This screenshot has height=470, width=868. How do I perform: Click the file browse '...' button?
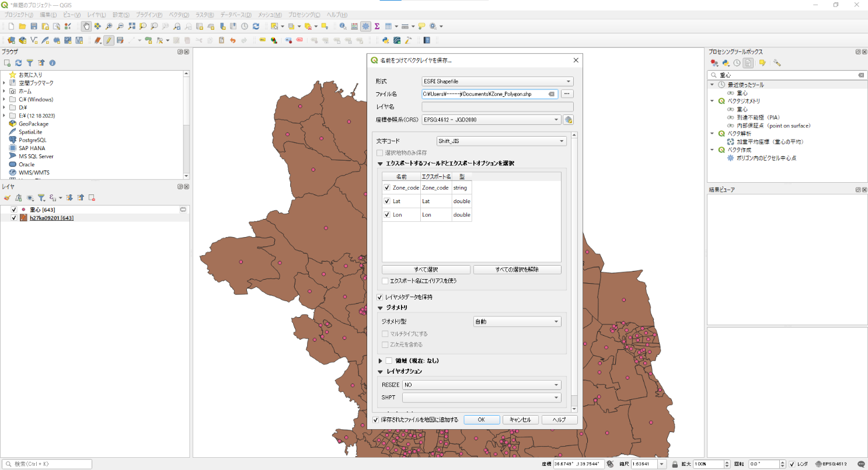click(x=567, y=94)
